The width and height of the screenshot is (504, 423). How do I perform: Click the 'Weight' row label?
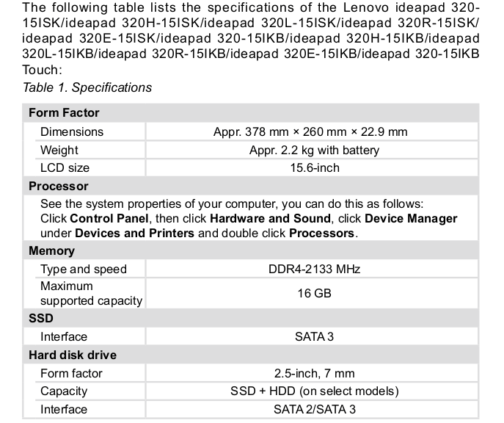point(59,151)
